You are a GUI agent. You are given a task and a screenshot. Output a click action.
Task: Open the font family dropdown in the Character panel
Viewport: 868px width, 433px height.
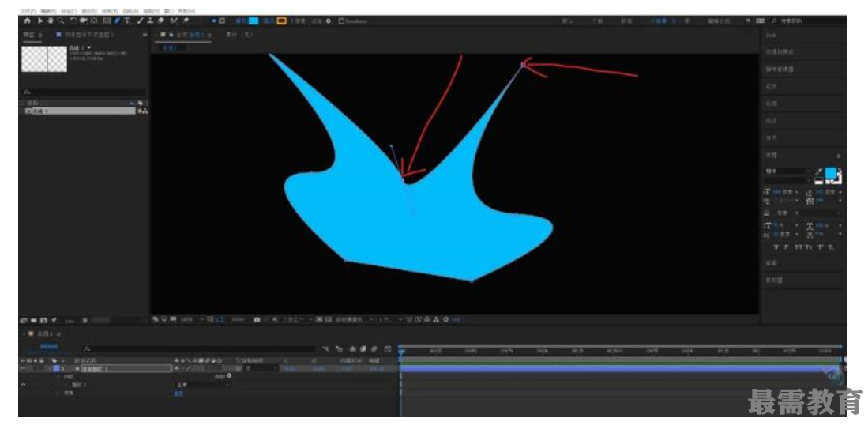pos(787,171)
